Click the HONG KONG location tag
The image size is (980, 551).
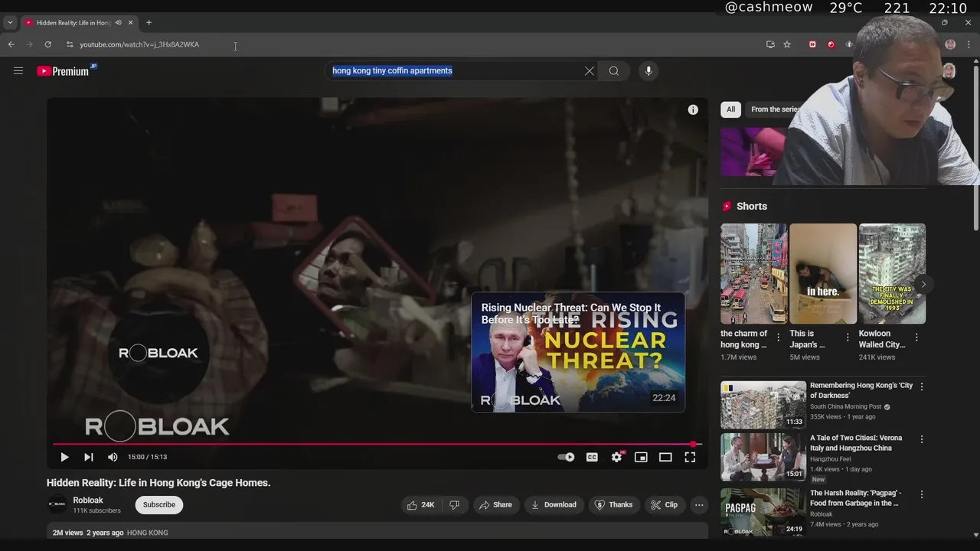tap(147, 533)
